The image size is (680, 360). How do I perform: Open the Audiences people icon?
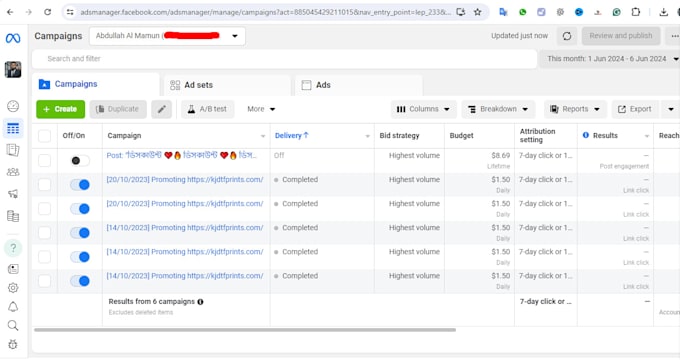click(13, 172)
